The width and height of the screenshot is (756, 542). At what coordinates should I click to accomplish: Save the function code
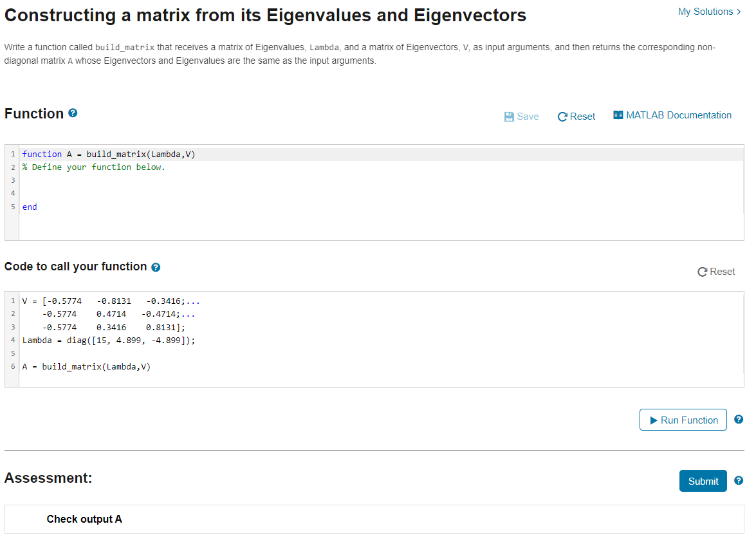tap(521, 116)
